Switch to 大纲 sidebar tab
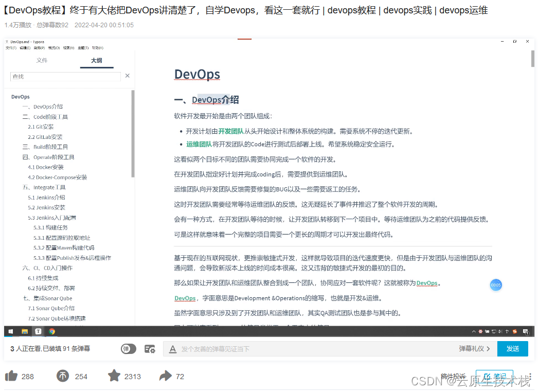Screen dimensions: 538x392 pyautogui.click(x=96, y=60)
